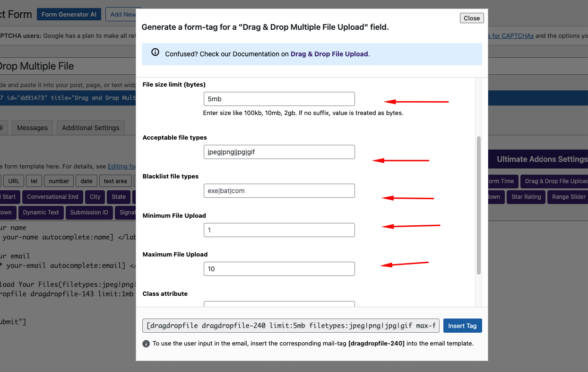
Task: Click the info icon beside the mail-tag note
Action: (146, 343)
